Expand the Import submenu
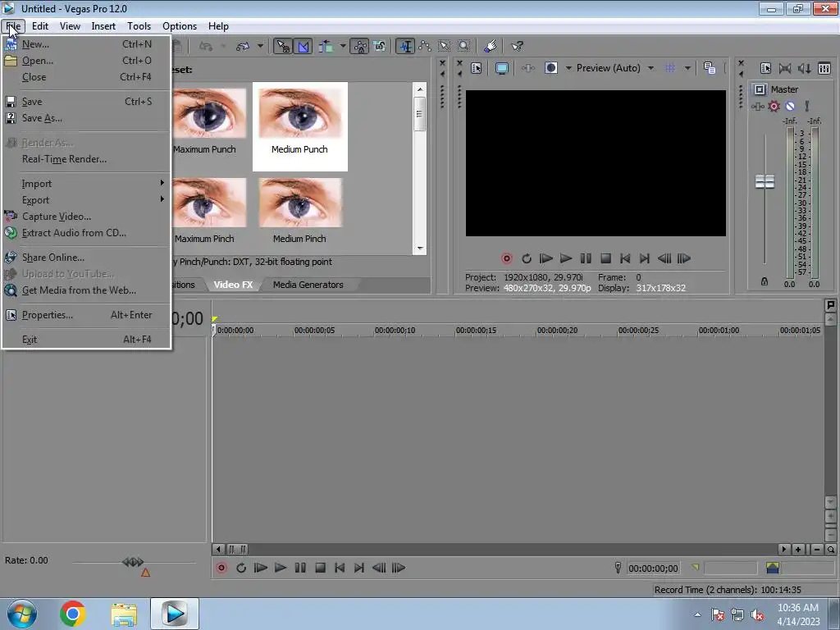The image size is (840, 630). 85,183
